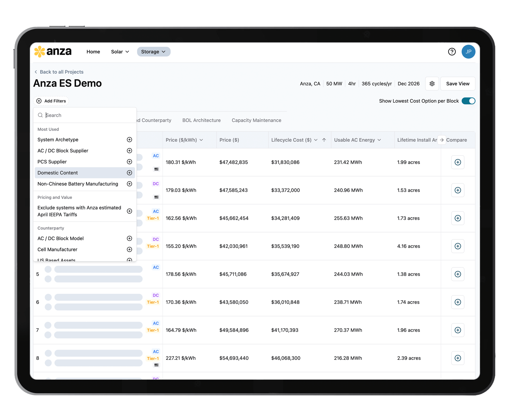Compare the 162.56 $/kWh row
The height and width of the screenshot is (420, 516).
coord(458,218)
